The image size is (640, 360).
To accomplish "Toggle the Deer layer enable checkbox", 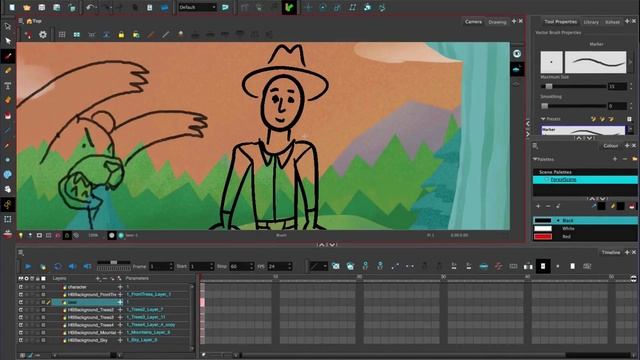I will point(21,302).
